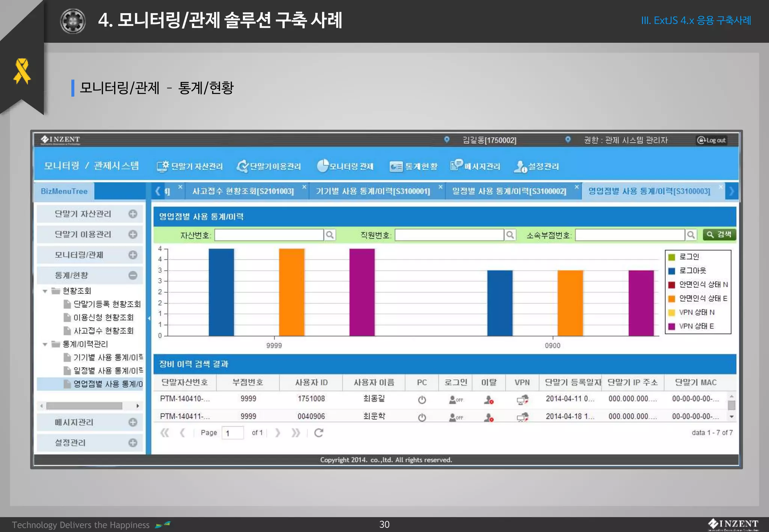This screenshot has width=769, height=532.
Task: Open 단말기등록 현황조회 tree item
Action: coord(107,304)
